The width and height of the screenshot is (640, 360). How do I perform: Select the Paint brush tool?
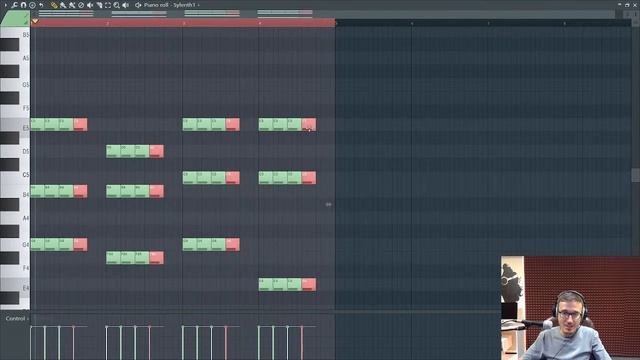point(63,5)
